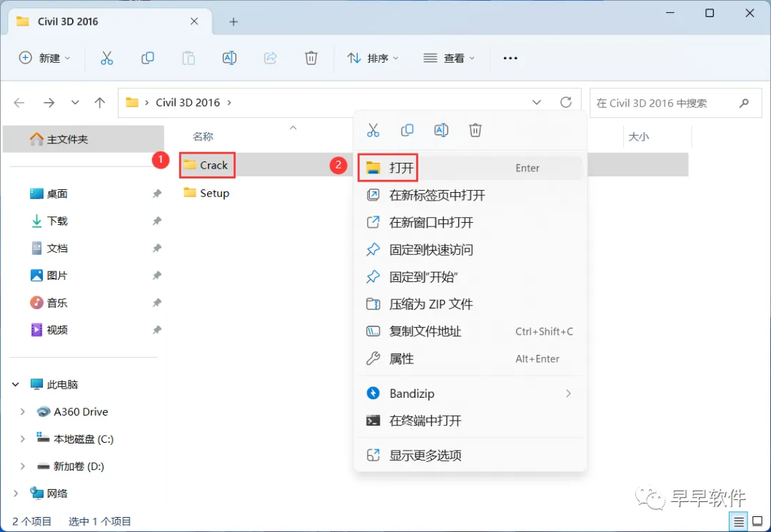Choose 在终端中打开 menu item
The height and width of the screenshot is (532, 771).
(x=470, y=421)
